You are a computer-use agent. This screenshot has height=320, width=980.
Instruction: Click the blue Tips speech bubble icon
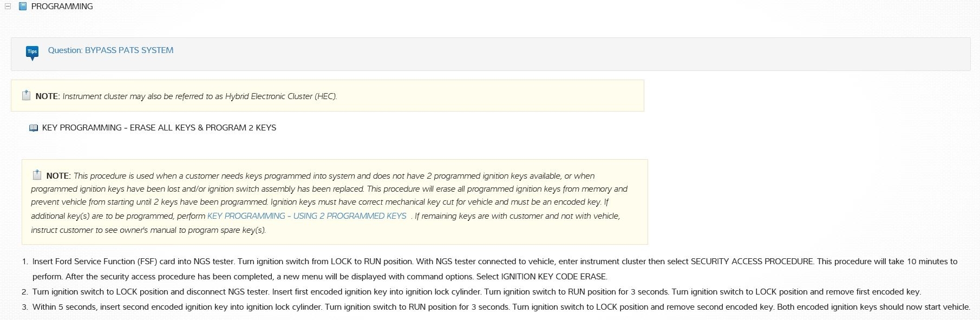pyautogui.click(x=32, y=52)
